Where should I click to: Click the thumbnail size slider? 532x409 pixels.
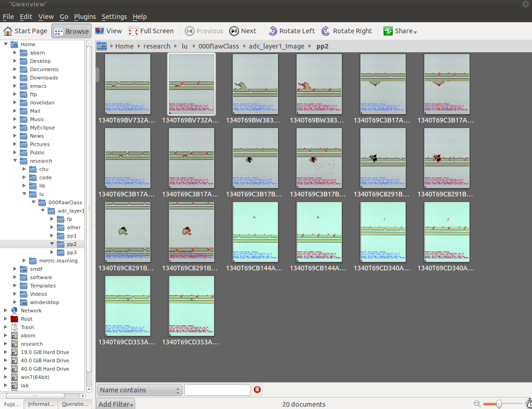coord(499,404)
